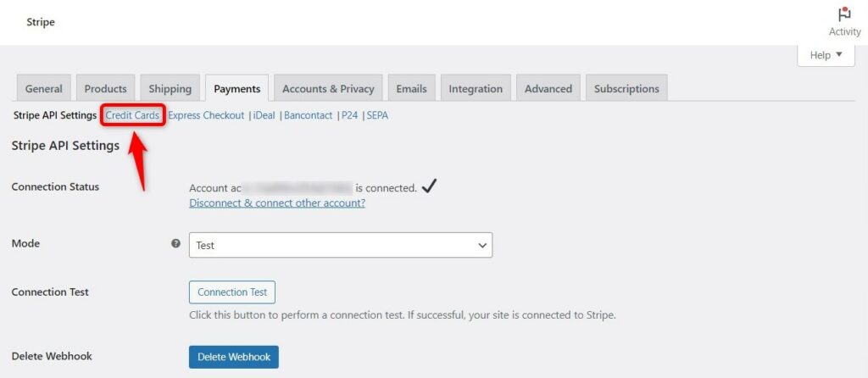The height and width of the screenshot is (378, 868).
Task: Run the Connection Test button
Action: tap(232, 292)
